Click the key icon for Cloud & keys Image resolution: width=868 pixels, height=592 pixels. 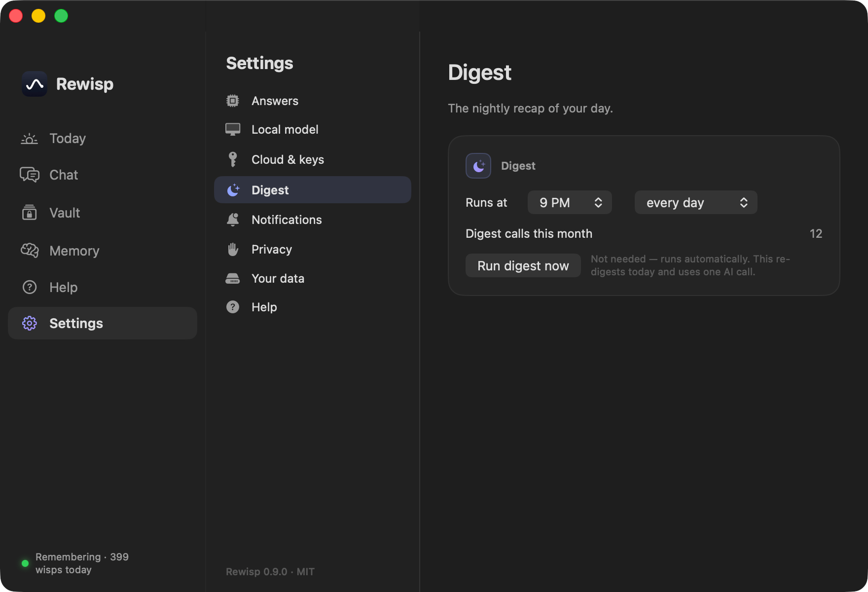(x=233, y=159)
